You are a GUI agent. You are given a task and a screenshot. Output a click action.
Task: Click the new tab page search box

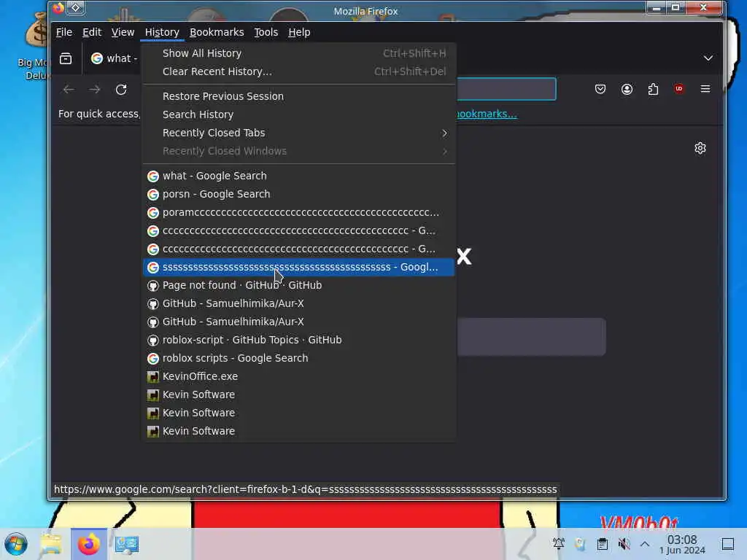531,337
